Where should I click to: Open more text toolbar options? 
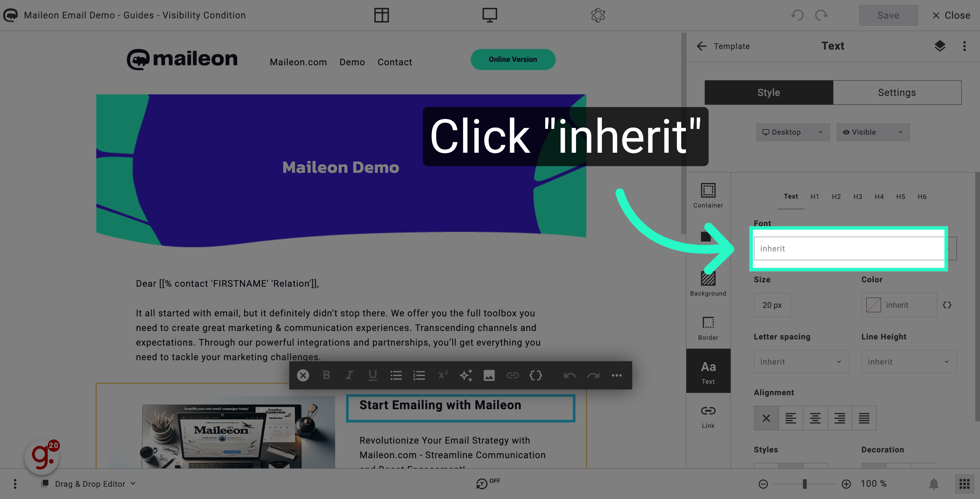click(x=617, y=376)
